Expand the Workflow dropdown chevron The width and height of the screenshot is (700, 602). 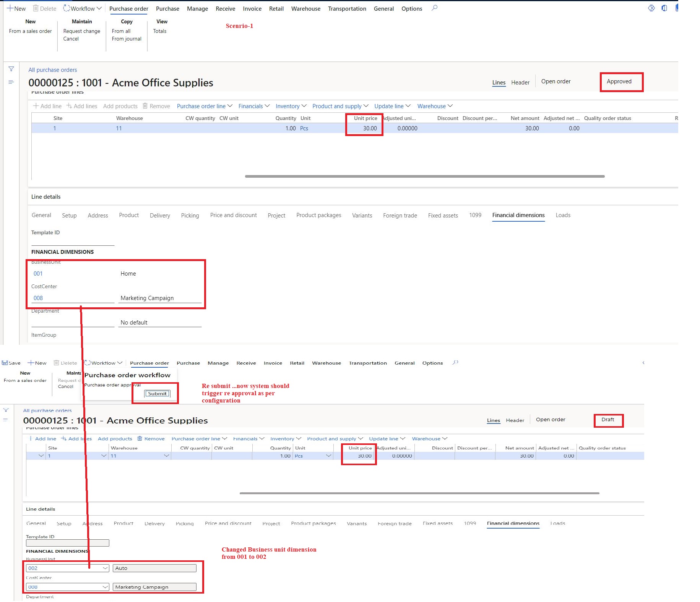(99, 8)
